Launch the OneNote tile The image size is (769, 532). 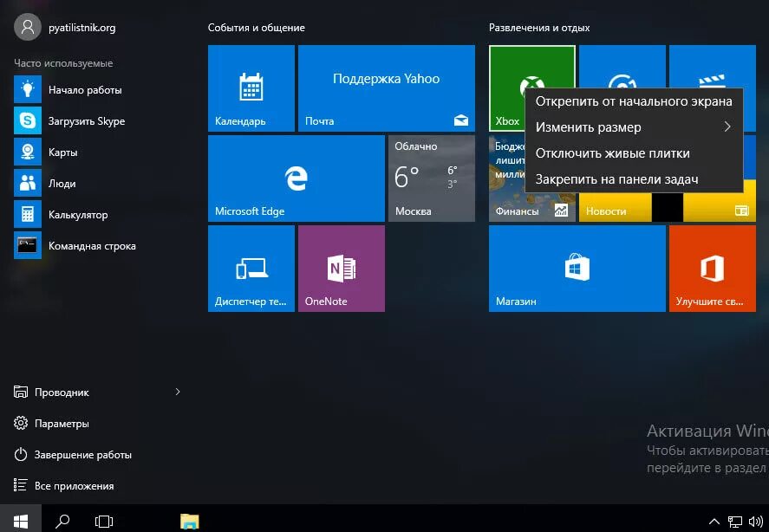point(342,269)
